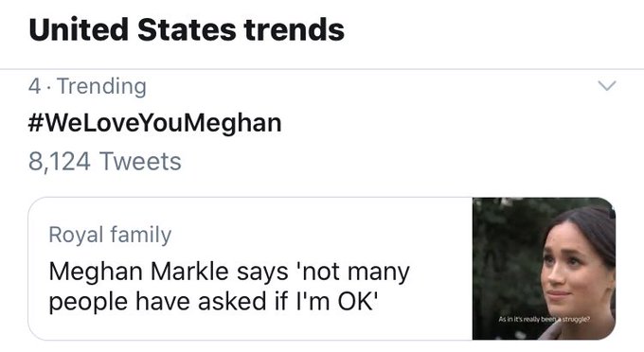Open the #WeLoveYouMeghan hashtag trend
Viewport: 644px width, 352px height.
click(x=154, y=124)
